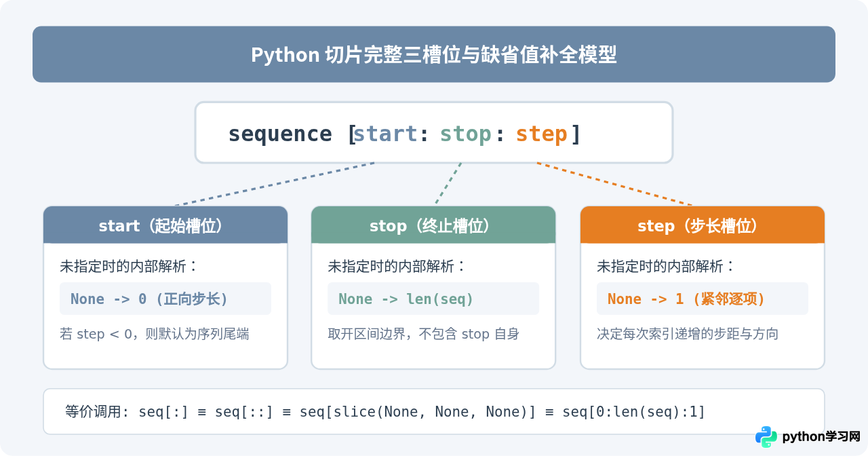Click '未指定时的内部解析：' in the stop card

pos(397,266)
